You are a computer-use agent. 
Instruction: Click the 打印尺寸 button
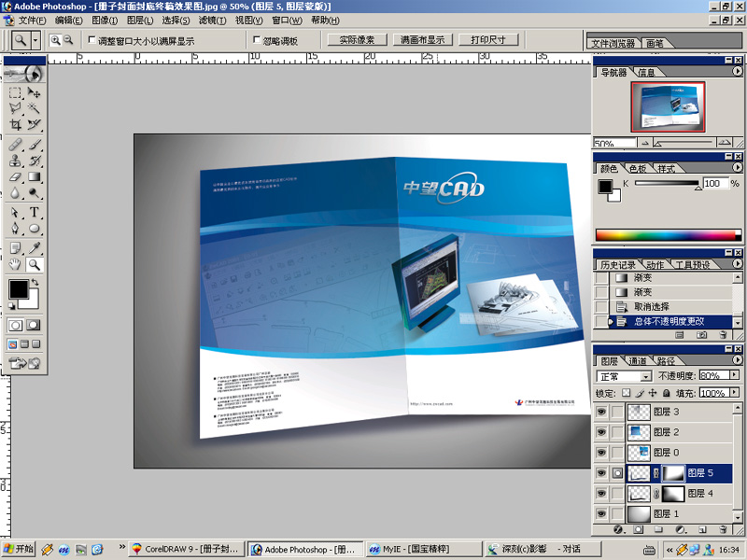(488, 40)
